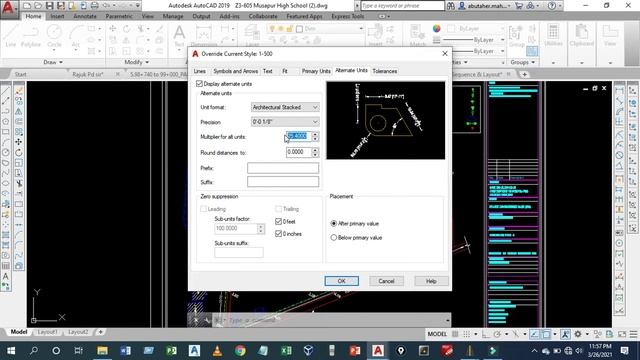Open Excel from the taskbar
640x360 pixels.
286,350
